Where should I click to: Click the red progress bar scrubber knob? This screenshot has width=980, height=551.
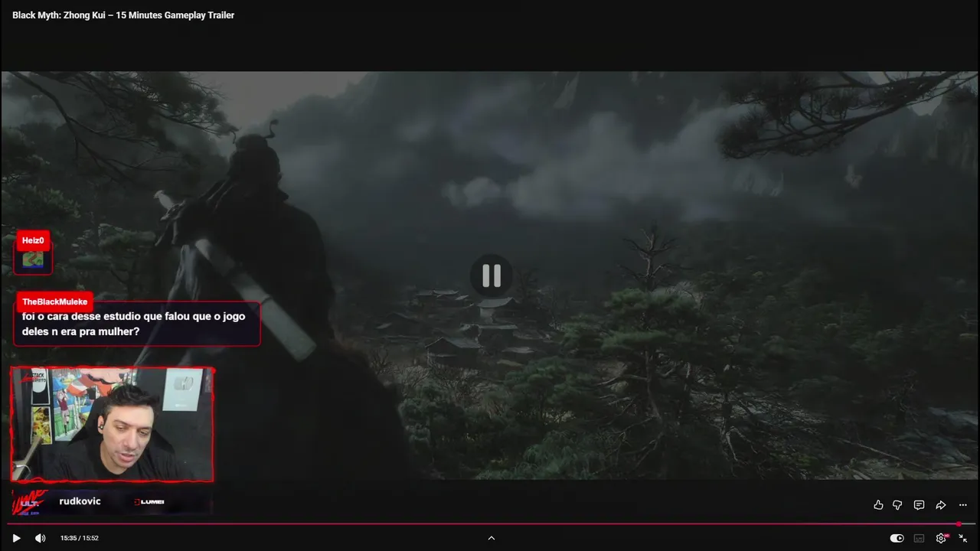(959, 524)
